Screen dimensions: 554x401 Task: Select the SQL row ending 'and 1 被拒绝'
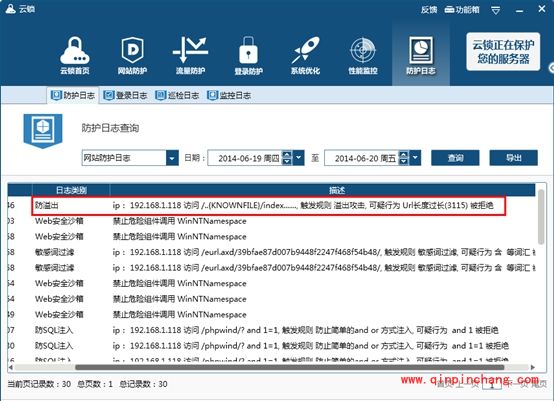tap(271, 330)
